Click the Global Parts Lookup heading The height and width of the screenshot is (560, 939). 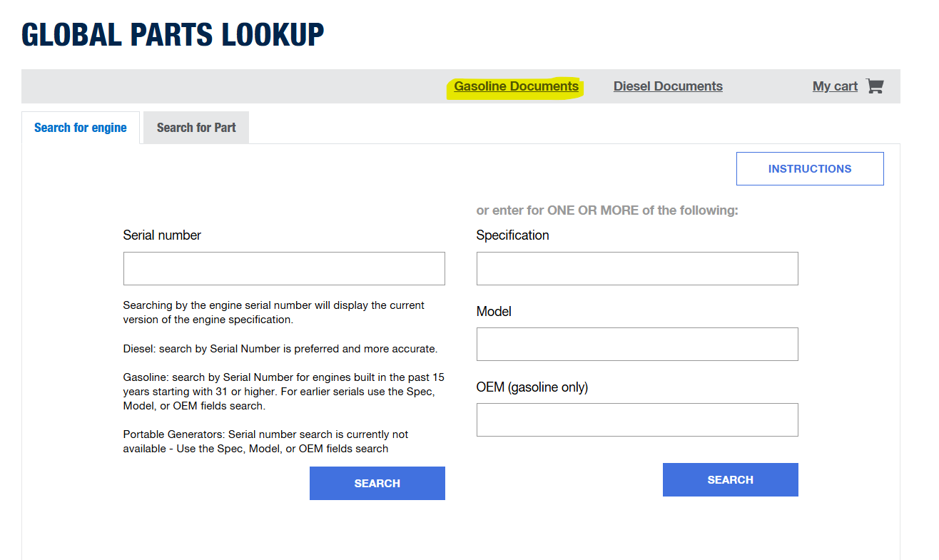pos(173,35)
